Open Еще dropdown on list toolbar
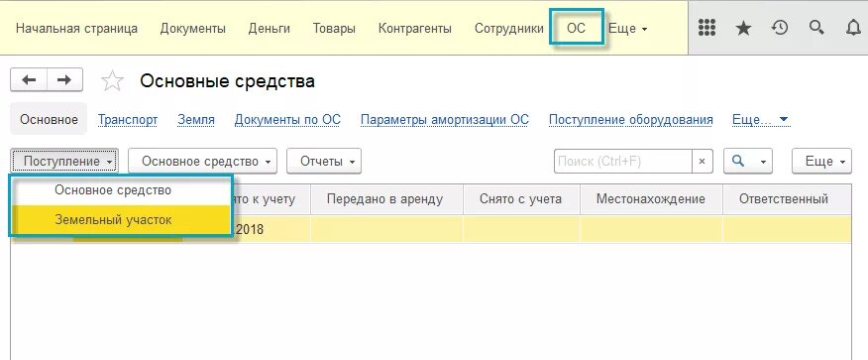Screen dimensions: 868x360 click(x=821, y=162)
